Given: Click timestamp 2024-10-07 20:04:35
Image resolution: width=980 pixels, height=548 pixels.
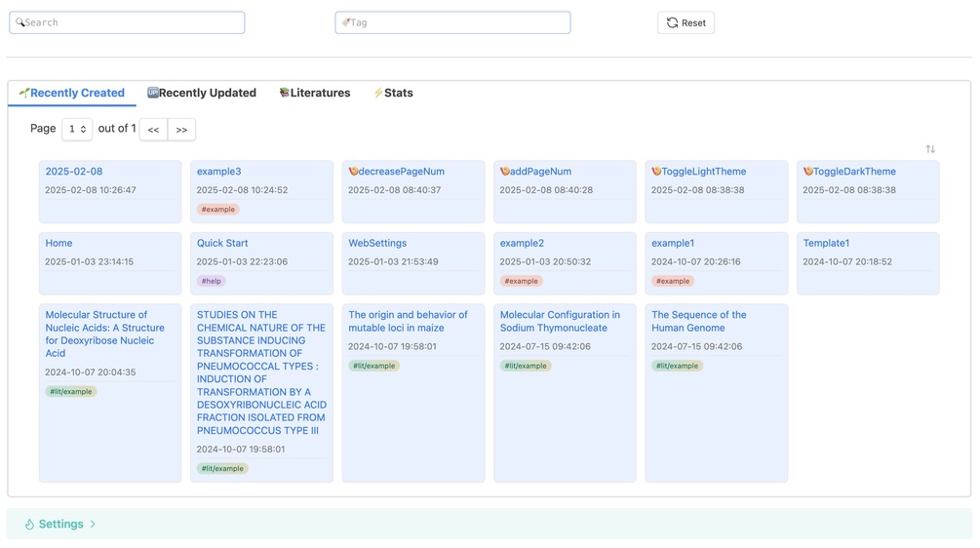Looking at the screenshot, I should (90, 372).
